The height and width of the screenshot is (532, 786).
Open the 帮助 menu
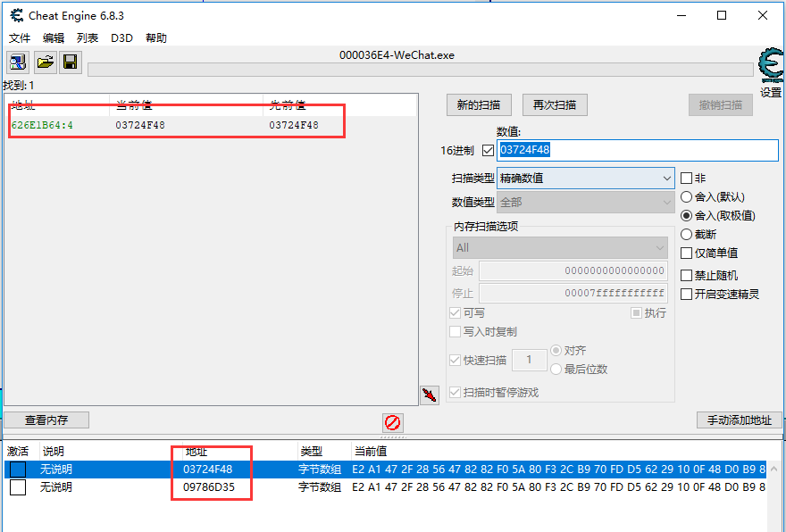(156, 38)
